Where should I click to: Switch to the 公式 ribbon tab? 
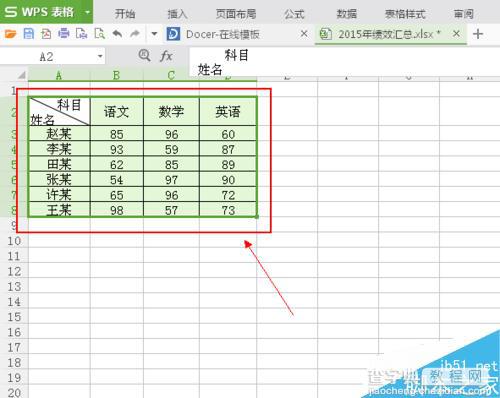click(x=294, y=14)
